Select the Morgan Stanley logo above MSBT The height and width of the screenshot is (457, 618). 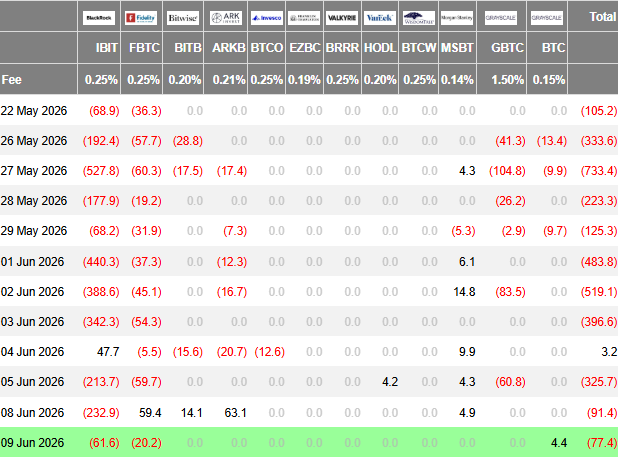pos(457,18)
